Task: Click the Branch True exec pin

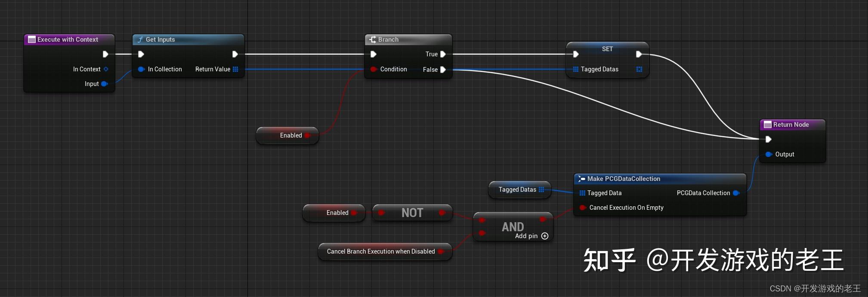Action: [443, 54]
